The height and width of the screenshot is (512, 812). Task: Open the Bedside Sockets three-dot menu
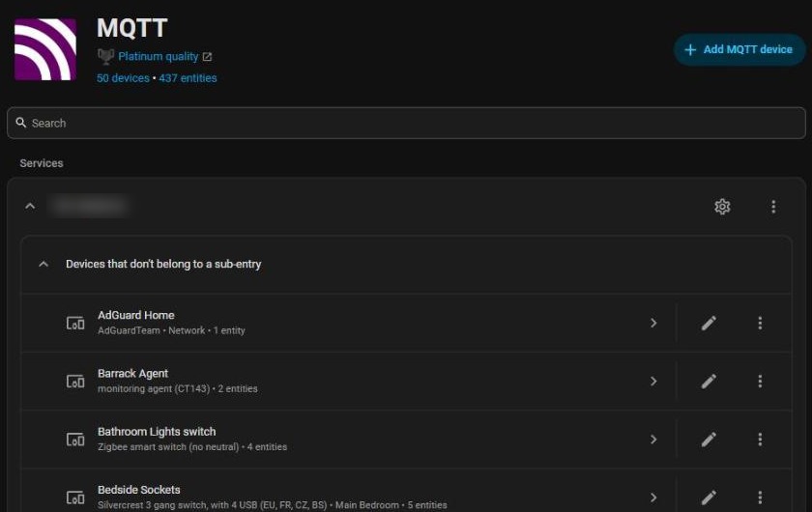(x=760, y=498)
